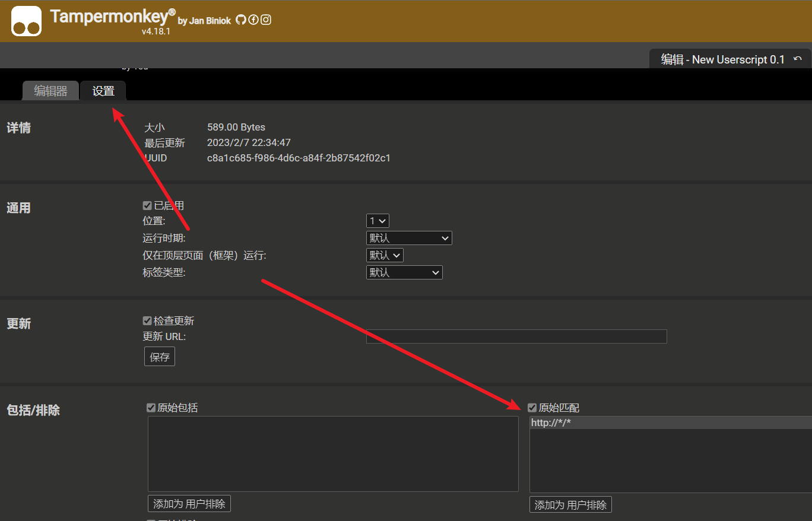
Task: Open the GitHub icon link
Action: click(x=240, y=20)
